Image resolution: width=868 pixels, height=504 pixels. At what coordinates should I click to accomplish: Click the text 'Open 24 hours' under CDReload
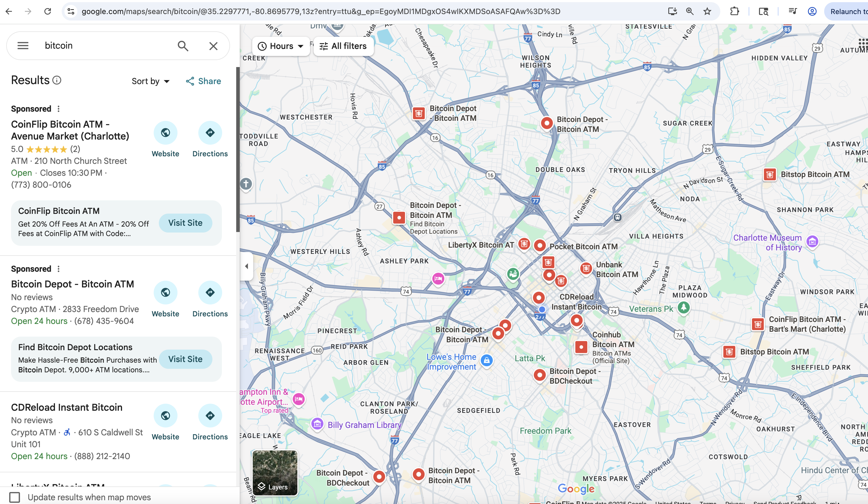tap(39, 456)
